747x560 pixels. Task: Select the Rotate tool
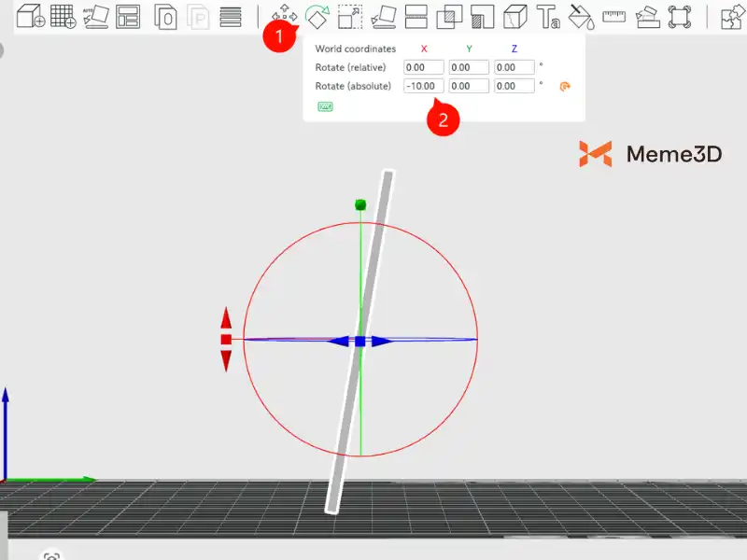click(x=317, y=17)
